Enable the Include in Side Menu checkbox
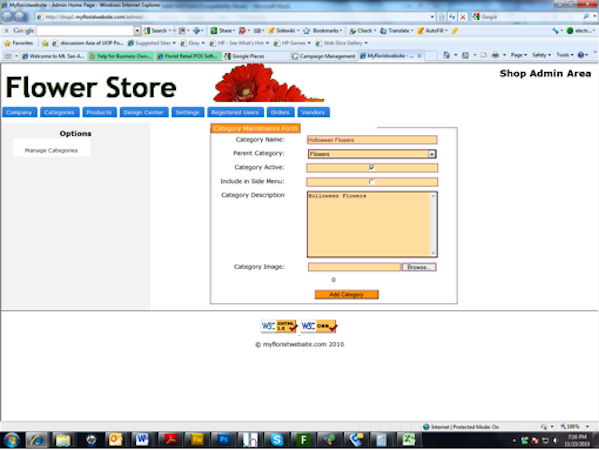 [372, 182]
